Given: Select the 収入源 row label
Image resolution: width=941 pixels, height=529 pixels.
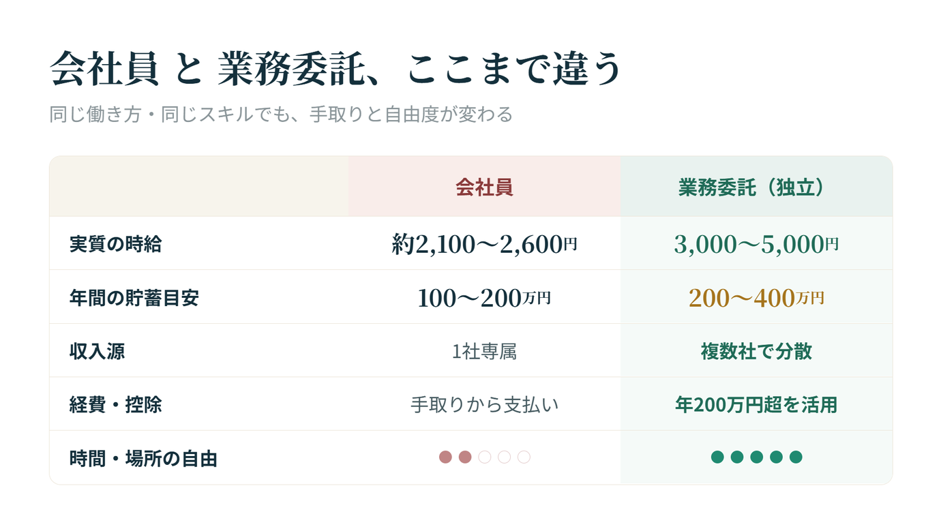Looking at the screenshot, I should click(x=97, y=351).
